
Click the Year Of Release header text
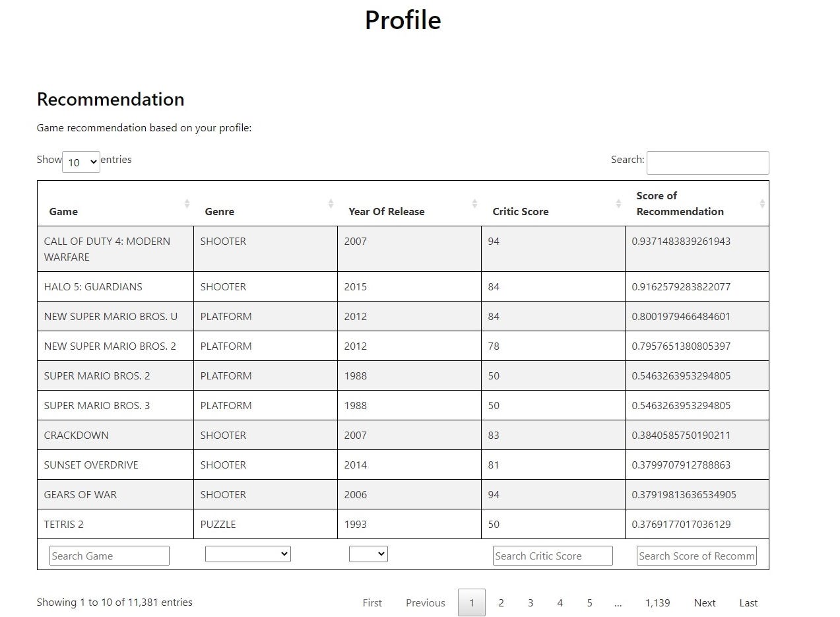387,212
